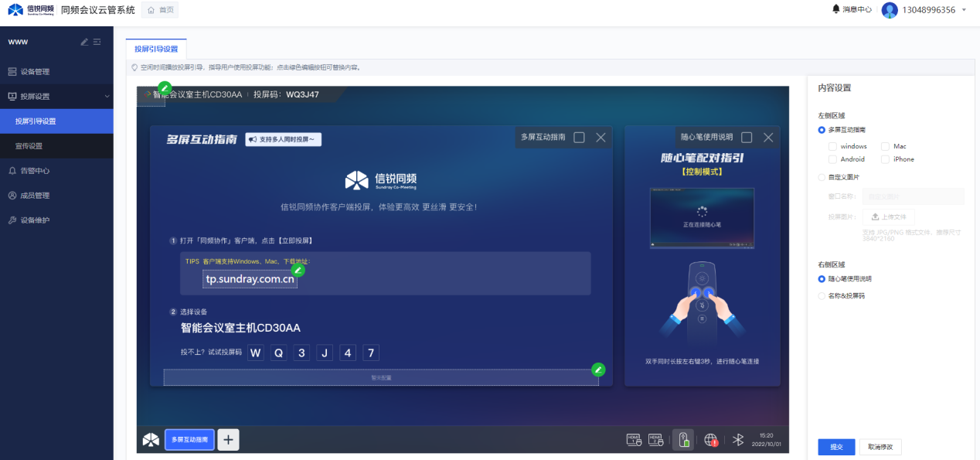
Task: Click the 投屏设置 monitor icon in sidebar
Action: coord(12,97)
